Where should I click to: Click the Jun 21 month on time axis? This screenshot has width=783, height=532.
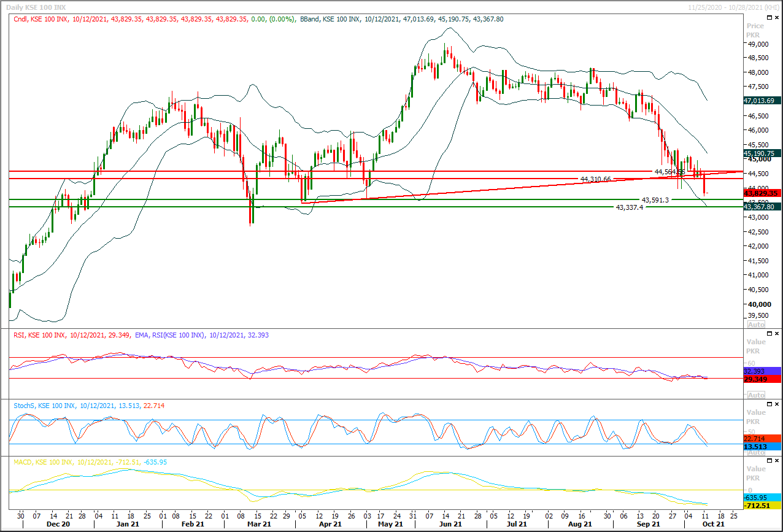pos(450,525)
